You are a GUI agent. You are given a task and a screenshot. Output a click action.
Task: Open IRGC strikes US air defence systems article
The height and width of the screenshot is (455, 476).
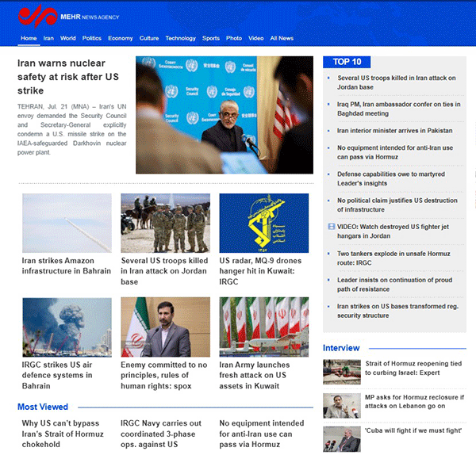(x=57, y=375)
